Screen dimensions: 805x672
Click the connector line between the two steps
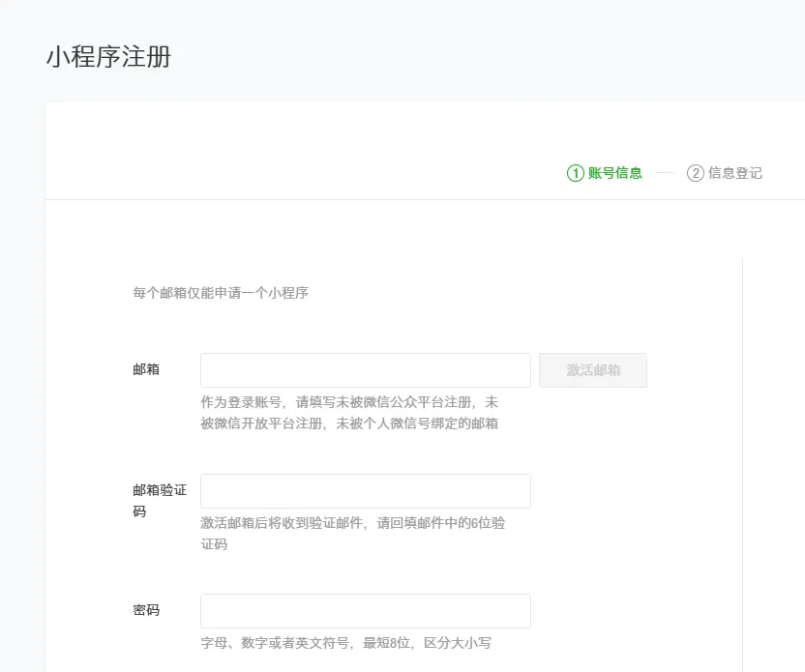tap(664, 172)
